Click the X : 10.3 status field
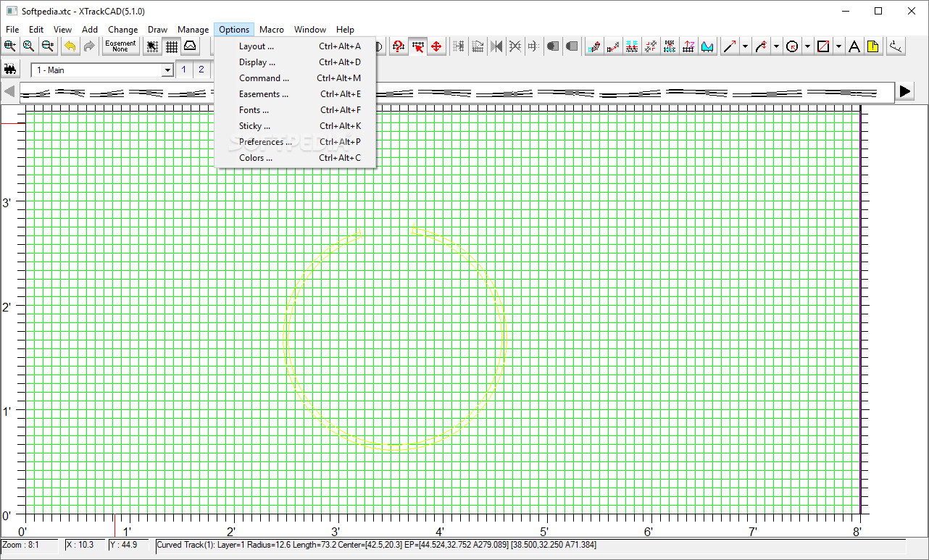 click(x=86, y=545)
